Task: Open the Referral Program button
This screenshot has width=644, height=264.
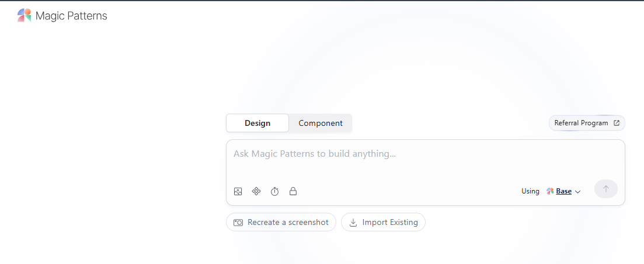Action: click(x=587, y=123)
